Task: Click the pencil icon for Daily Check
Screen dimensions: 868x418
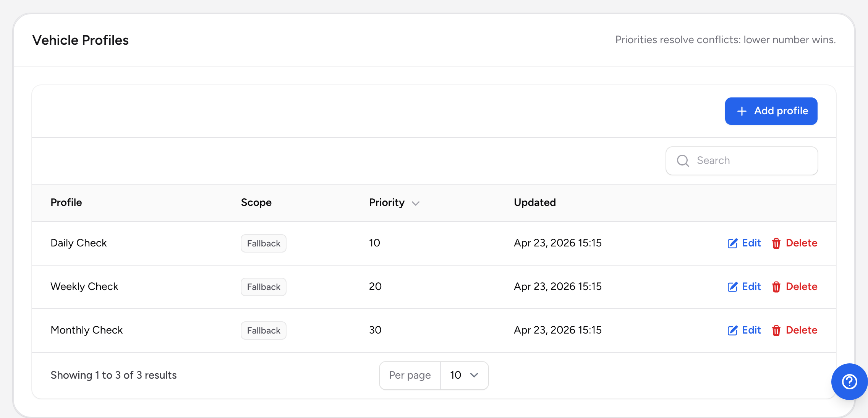Action: pyautogui.click(x=732, y=243)
